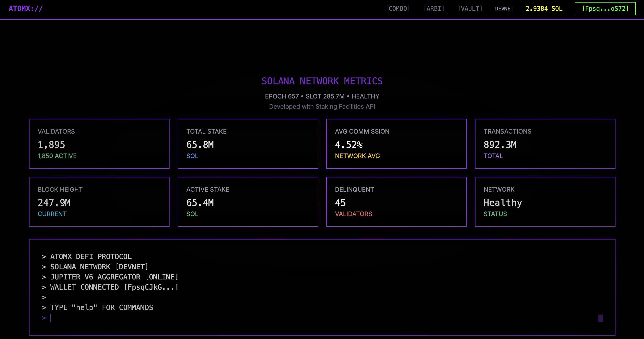644x339 pixels.
Task: Open the [COMBO] nav item
Action: (398, 9)
